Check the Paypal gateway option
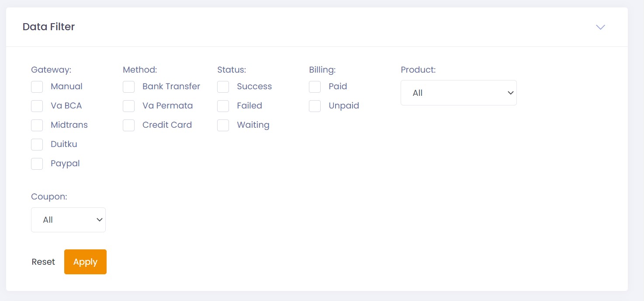Screen dimensions: 644x301 coord(37,164)
